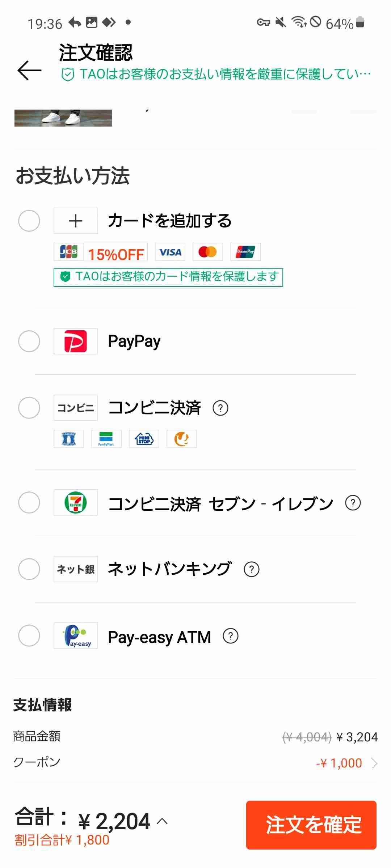391x868 pixels.
Task: Open help for コンビニ決済
Action: (220, 408)
